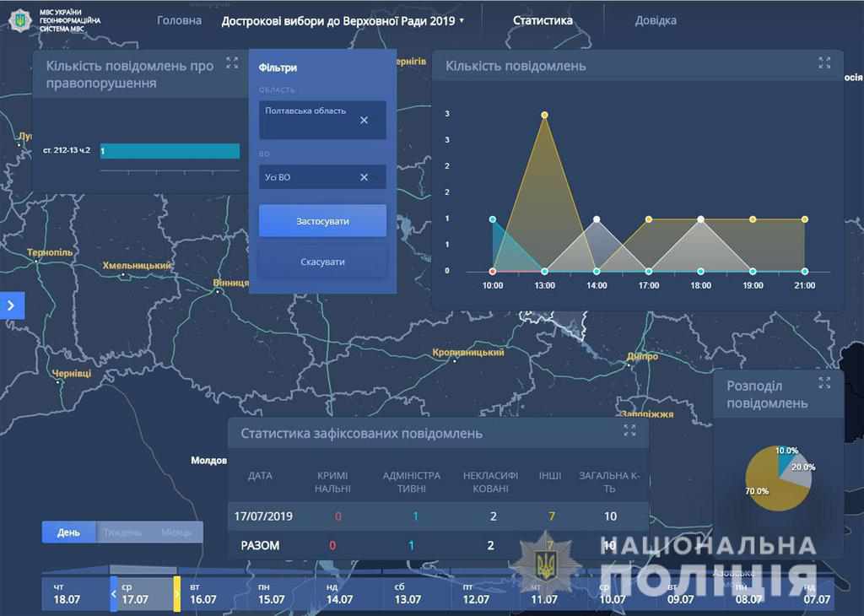Switch timeline view to Тиждень

tap(122, 532)
